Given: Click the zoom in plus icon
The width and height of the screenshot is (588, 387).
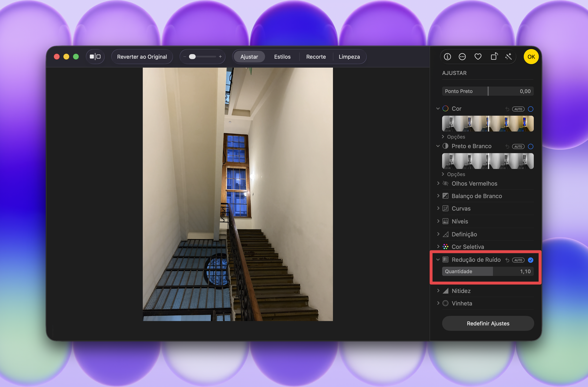Looking at the screenshot, I should coord(220,57).
